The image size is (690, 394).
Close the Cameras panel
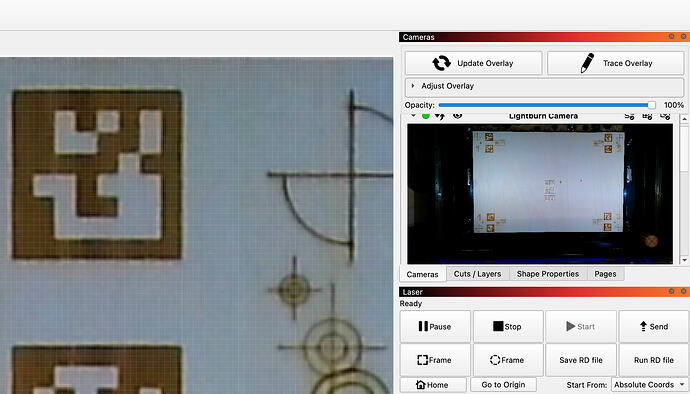683,37
